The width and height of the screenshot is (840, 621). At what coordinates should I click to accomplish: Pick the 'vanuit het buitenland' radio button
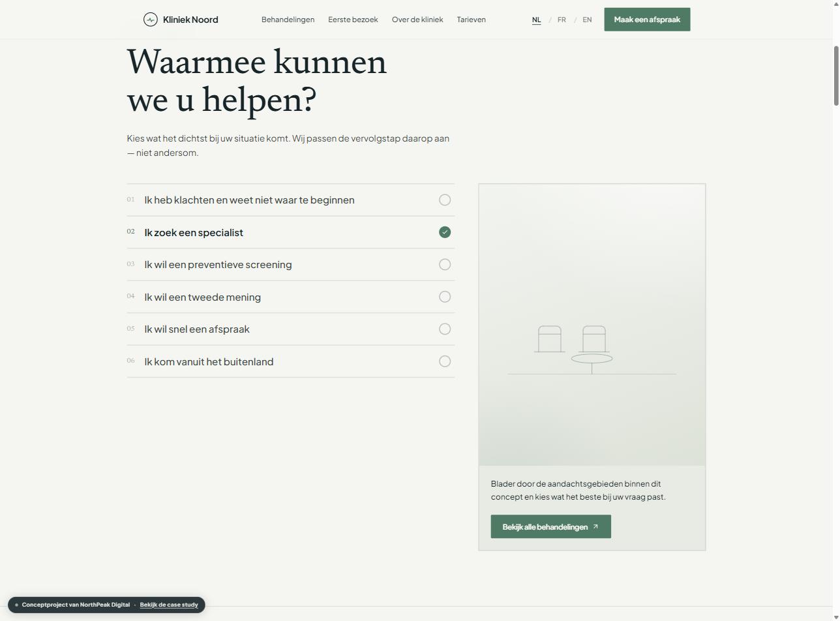pyautogui.click(x=445, y=361)
